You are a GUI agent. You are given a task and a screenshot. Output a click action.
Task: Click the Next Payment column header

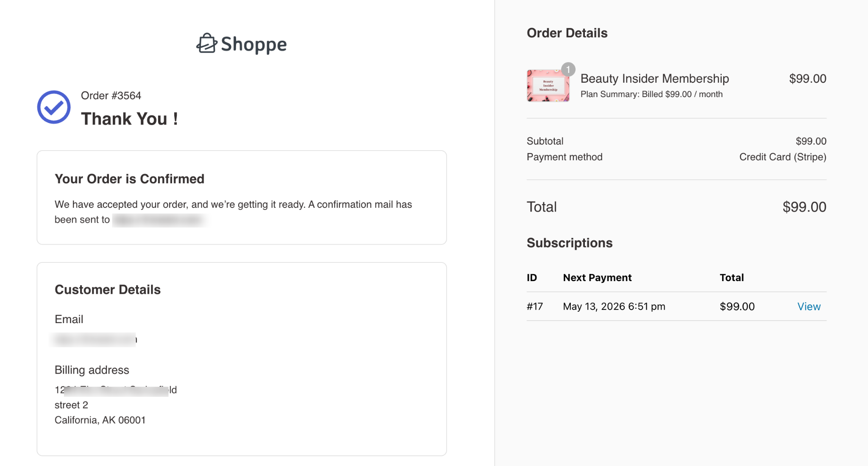coord(597,277)
